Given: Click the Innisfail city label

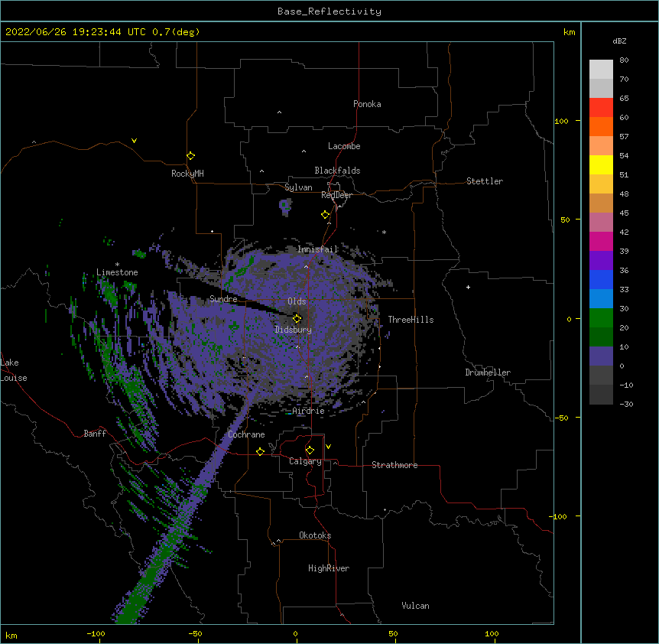Looking at the screenshot, I should [x=318, y=249].
